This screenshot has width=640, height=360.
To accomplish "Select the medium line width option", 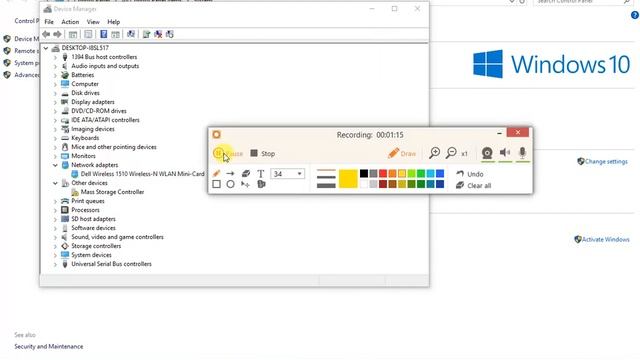I will [326, 177].
